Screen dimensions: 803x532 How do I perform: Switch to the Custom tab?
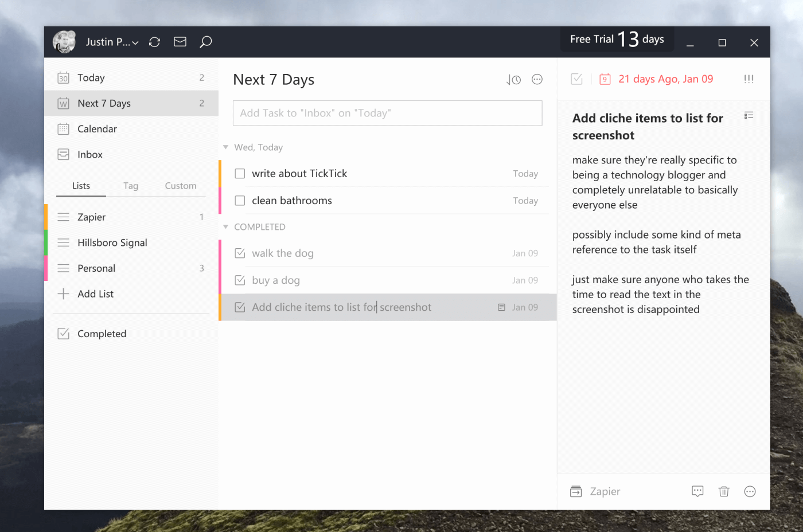point(180,185)
